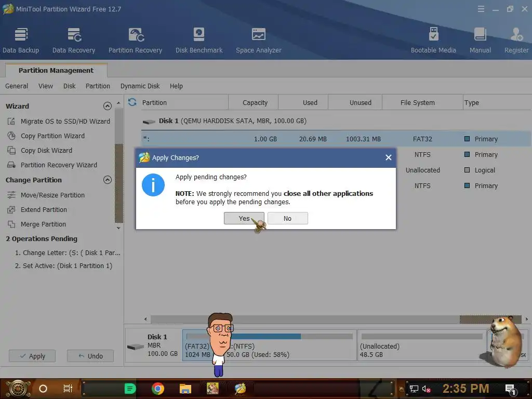Start Migrate OS to SSD/HD Wizard
Screen dimensions: 532x399
[x=59, y=121]
